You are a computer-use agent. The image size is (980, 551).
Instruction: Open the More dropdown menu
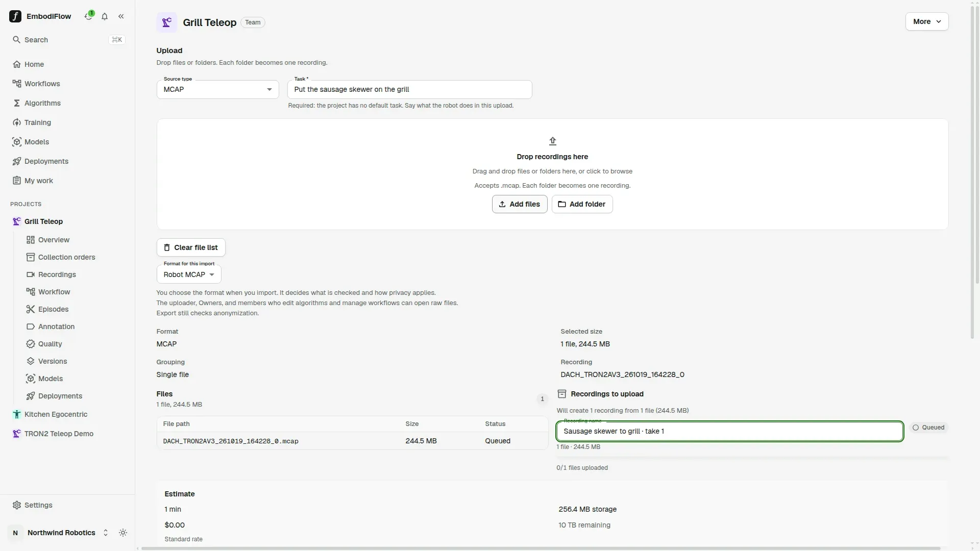(x=926, y=21)
